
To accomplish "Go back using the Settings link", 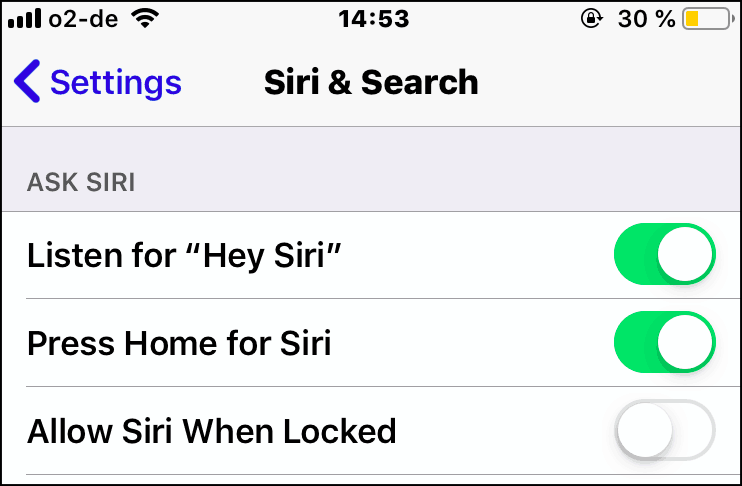I will pos(98,81).
